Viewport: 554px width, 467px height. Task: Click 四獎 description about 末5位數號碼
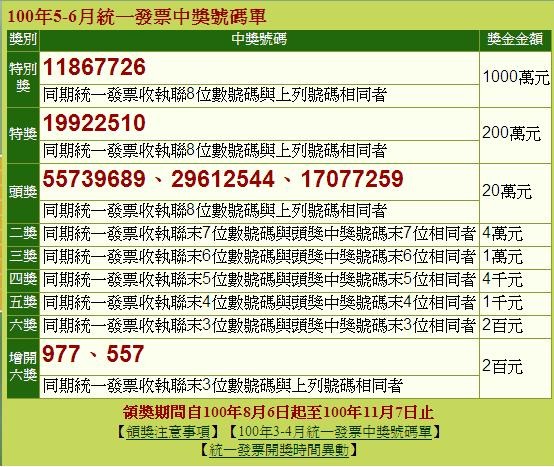tap(259, 280)
